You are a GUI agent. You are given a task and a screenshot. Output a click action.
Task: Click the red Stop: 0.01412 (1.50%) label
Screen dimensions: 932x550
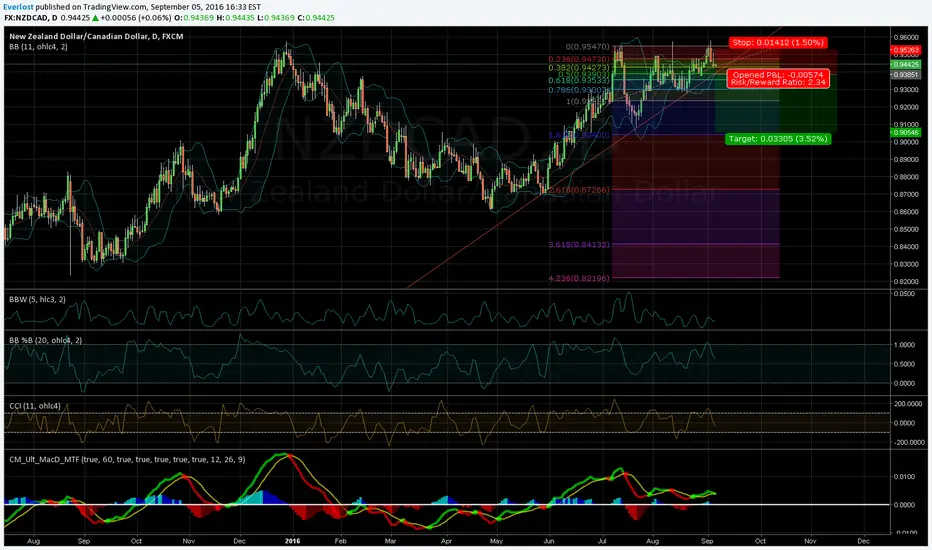[x=778, y=43]
